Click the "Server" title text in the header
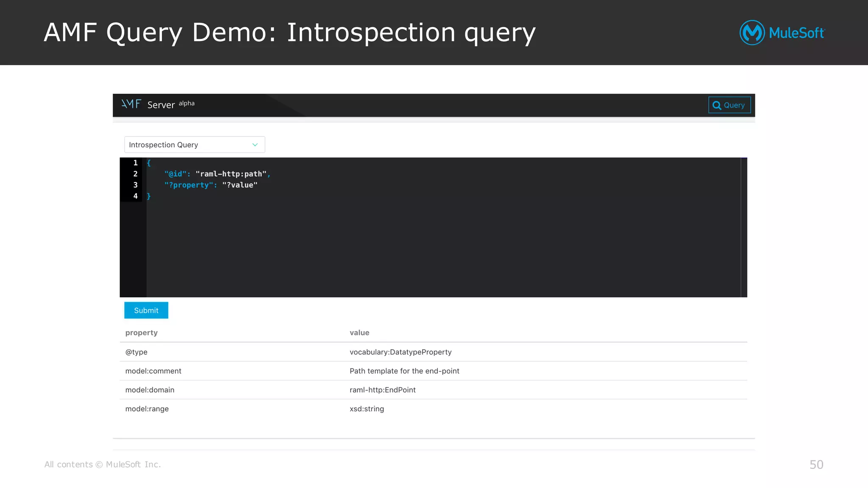Viewport: 868px width, 488px height. [161, 105]
